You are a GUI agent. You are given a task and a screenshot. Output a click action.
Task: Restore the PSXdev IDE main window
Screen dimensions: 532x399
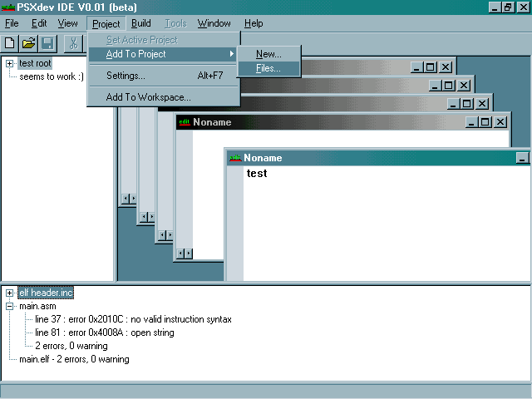508,7
